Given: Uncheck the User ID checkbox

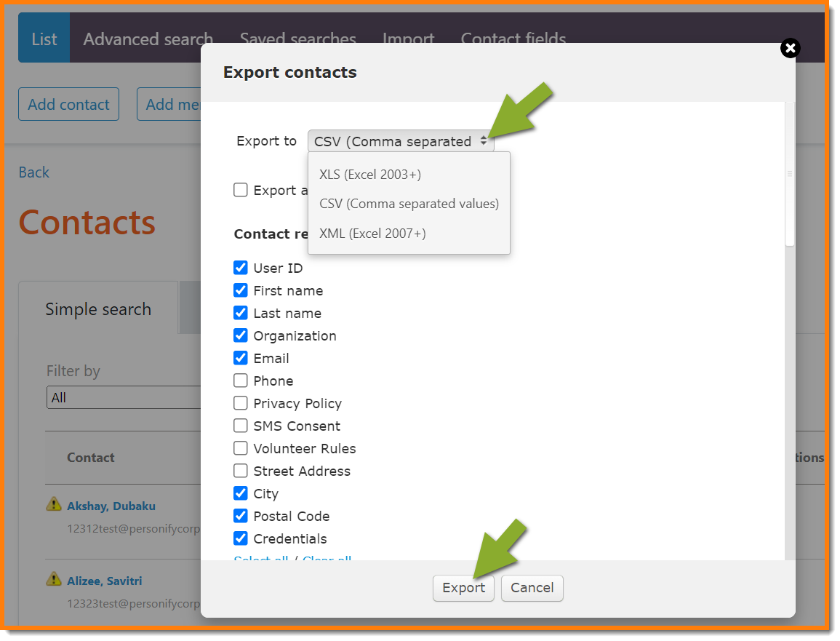Looking at the screenshot, I should [x=241, y=268].
